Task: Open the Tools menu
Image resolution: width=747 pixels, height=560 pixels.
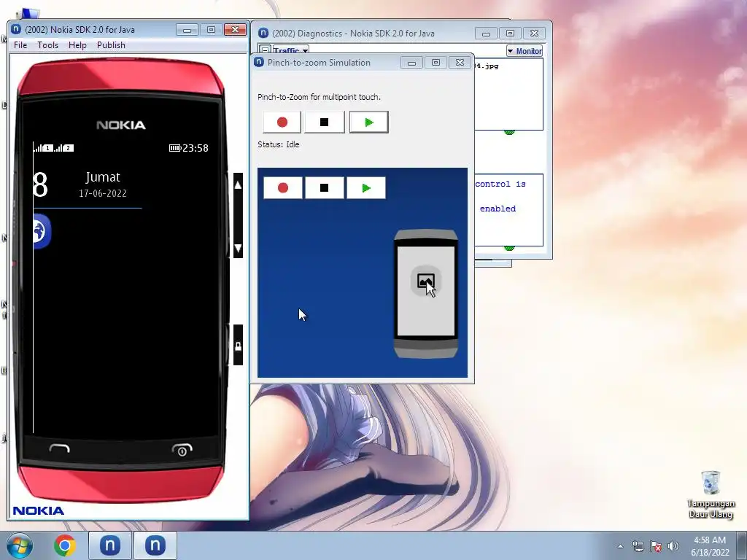Action: (47, 44)
